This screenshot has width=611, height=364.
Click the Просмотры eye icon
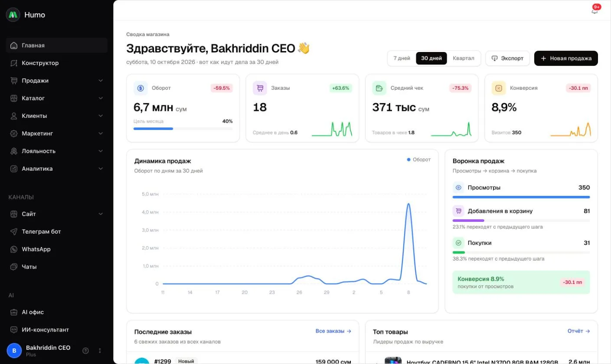point(458,188)
